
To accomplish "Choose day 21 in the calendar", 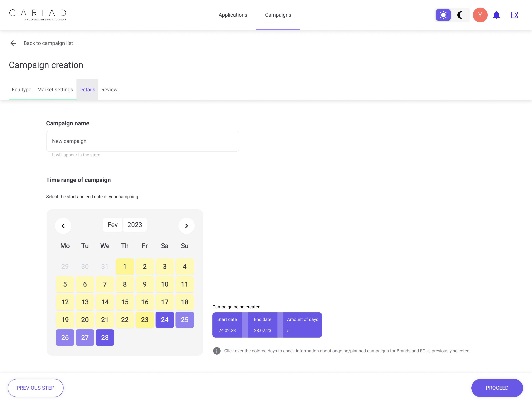I will tap(105, 320).
